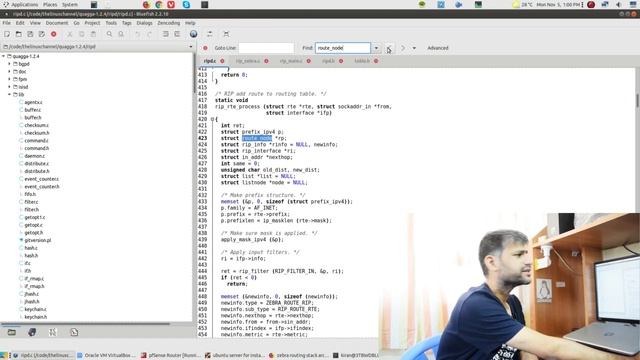Open the File menu
Image resolution: width=640 pixels, height=360 pixels.
pyautogui.click(x=7, y=23)
